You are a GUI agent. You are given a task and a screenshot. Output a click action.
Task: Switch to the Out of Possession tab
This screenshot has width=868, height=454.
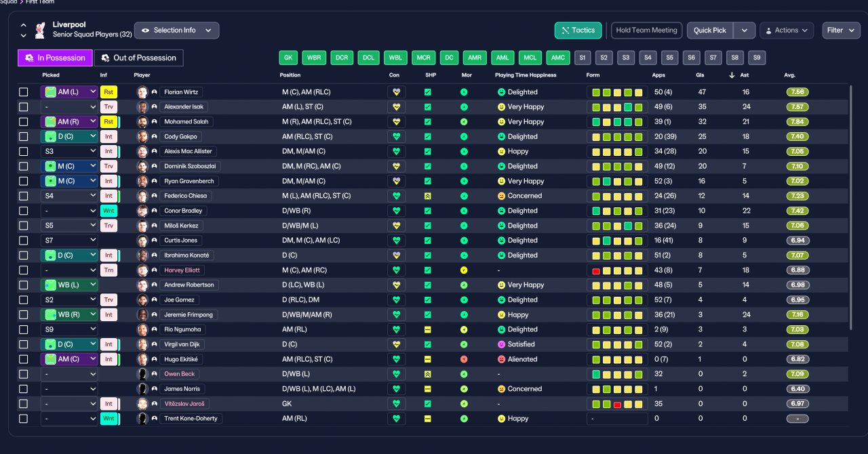point(138,58)
